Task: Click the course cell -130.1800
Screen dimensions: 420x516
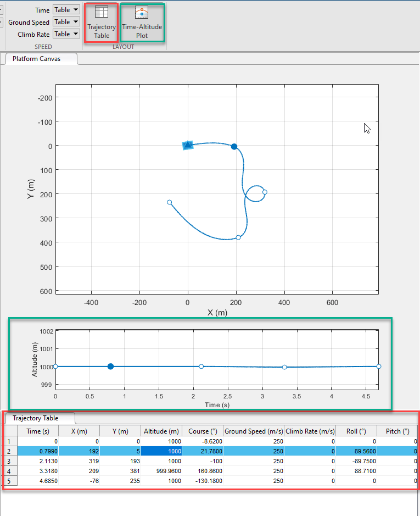Action: click(x=203, y=481)
